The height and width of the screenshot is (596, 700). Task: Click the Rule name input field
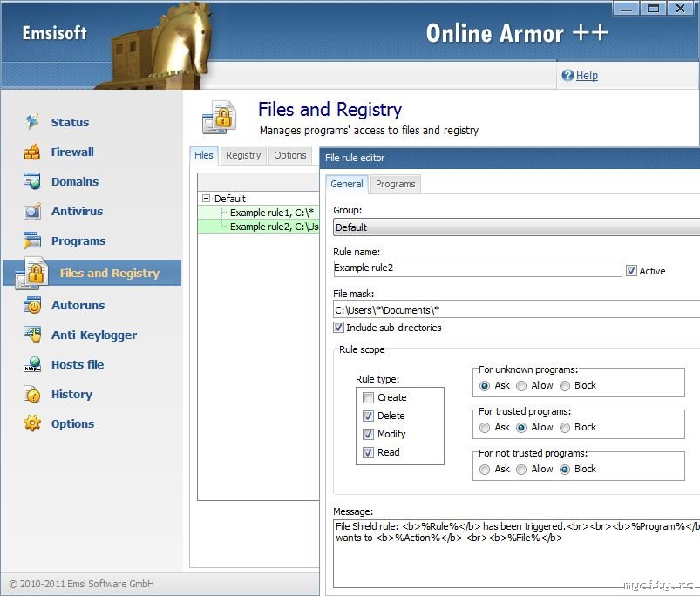coord(477,269)
